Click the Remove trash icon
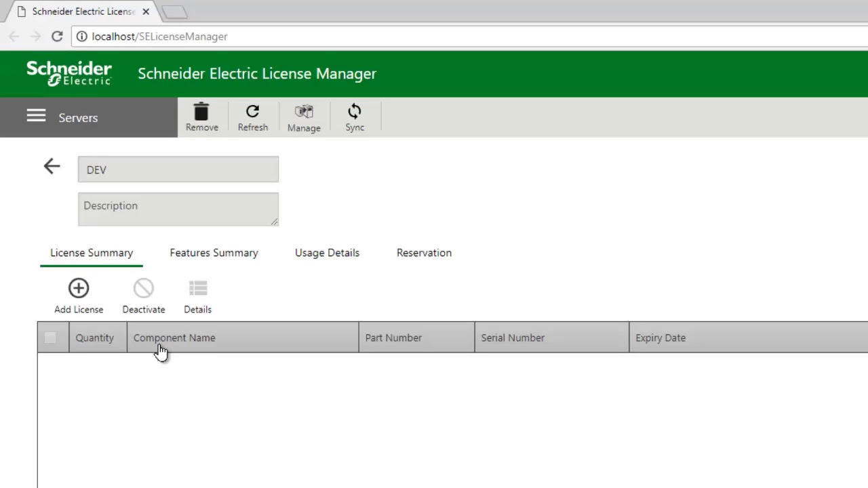Image resolution: width=868 pixels, height=488 pixels. pyautogui.click(x=201, y=111)
